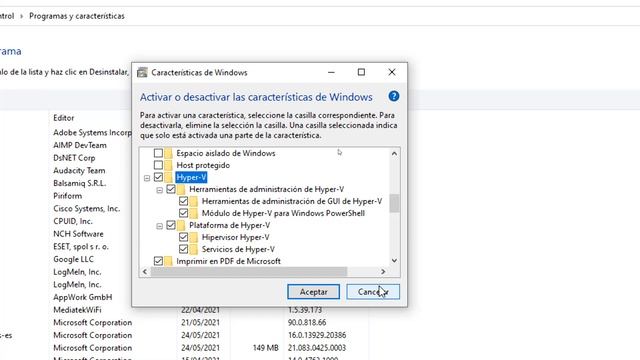Uncheck the Hyper-V root checkbox
The image size is (640, 360).
158,177
